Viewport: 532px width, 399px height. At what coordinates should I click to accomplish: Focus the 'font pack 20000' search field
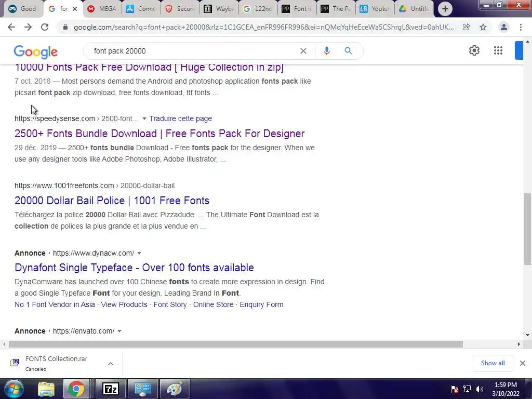(x=193, y=51)
